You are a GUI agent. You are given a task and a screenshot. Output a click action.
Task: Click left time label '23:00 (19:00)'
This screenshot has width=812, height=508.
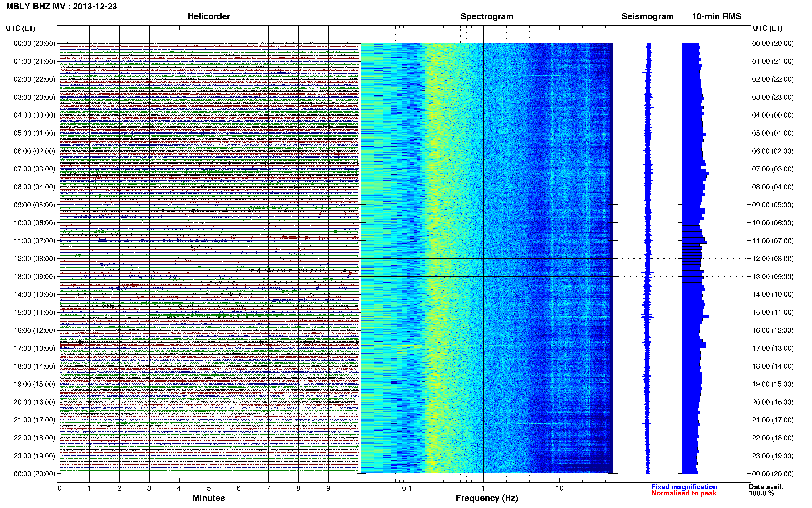tap(34, 456)
